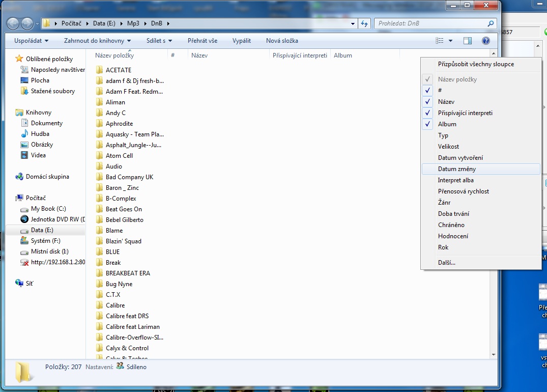Enable the Žánr column

pyautogui.click(x=481, y=203)
